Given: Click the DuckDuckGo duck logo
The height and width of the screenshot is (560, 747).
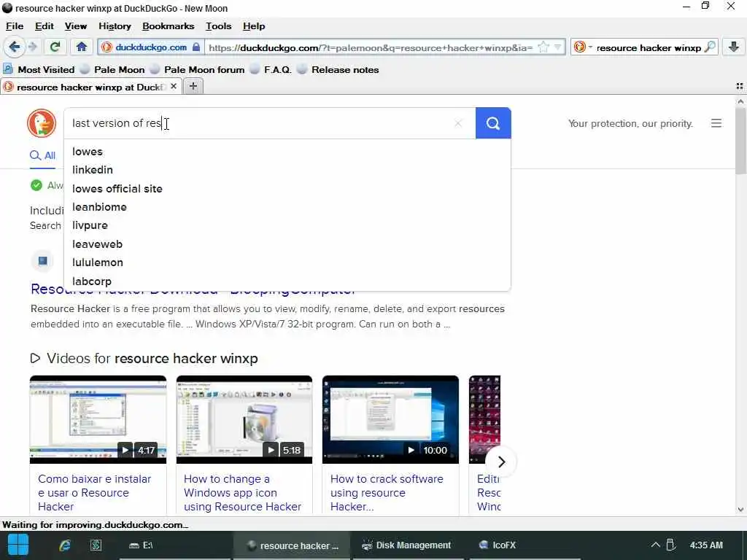Looking at the screenshot, I should (42, 122).
